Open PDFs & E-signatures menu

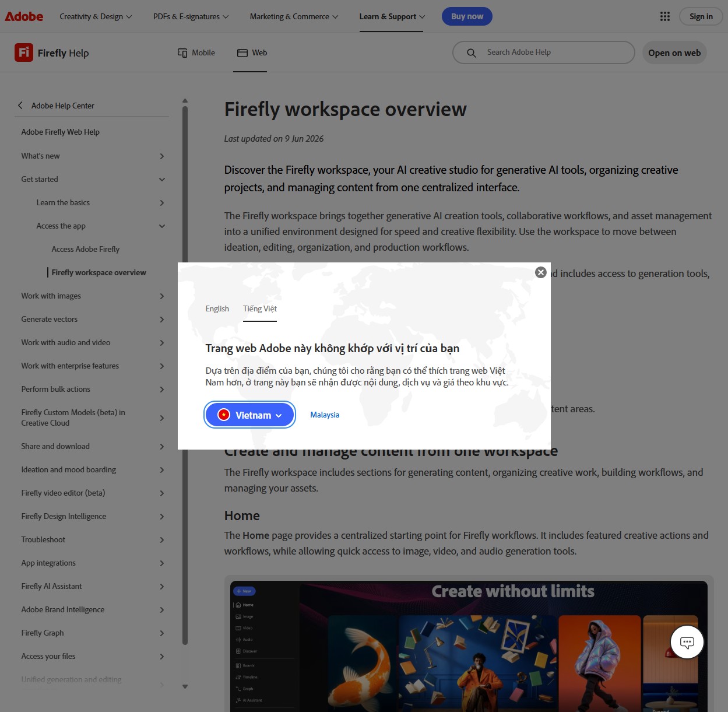[191, 16]
